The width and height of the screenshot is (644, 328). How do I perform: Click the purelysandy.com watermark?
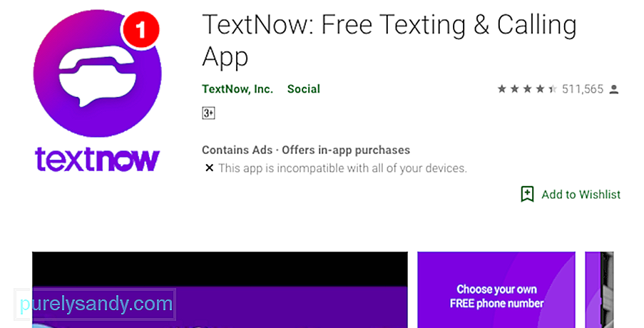point(96,304)
